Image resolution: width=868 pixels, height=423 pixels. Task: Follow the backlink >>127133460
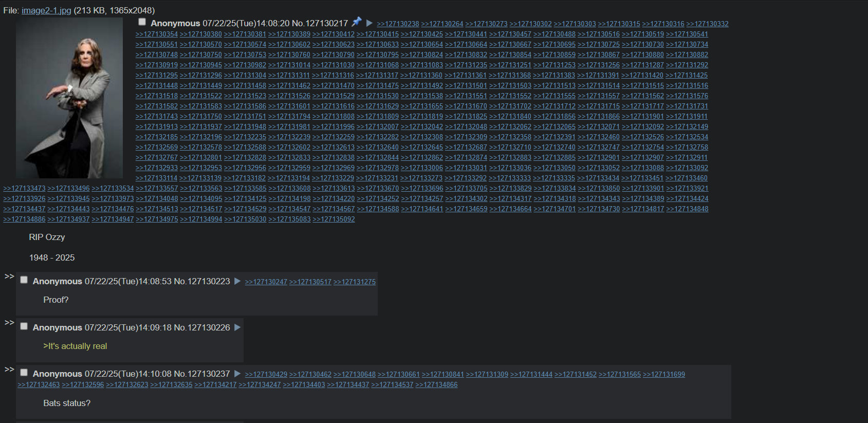687,178
